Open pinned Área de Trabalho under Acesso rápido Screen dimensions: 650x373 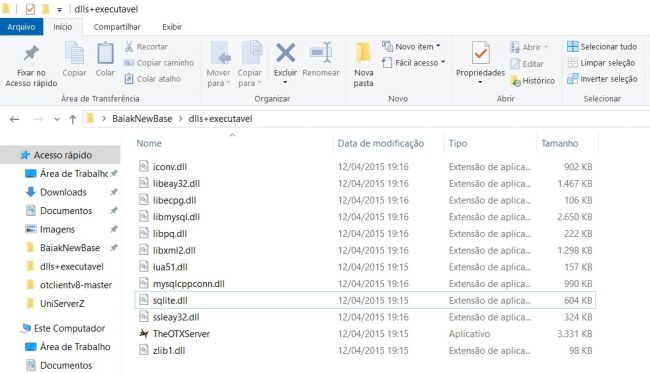point(74,174)
